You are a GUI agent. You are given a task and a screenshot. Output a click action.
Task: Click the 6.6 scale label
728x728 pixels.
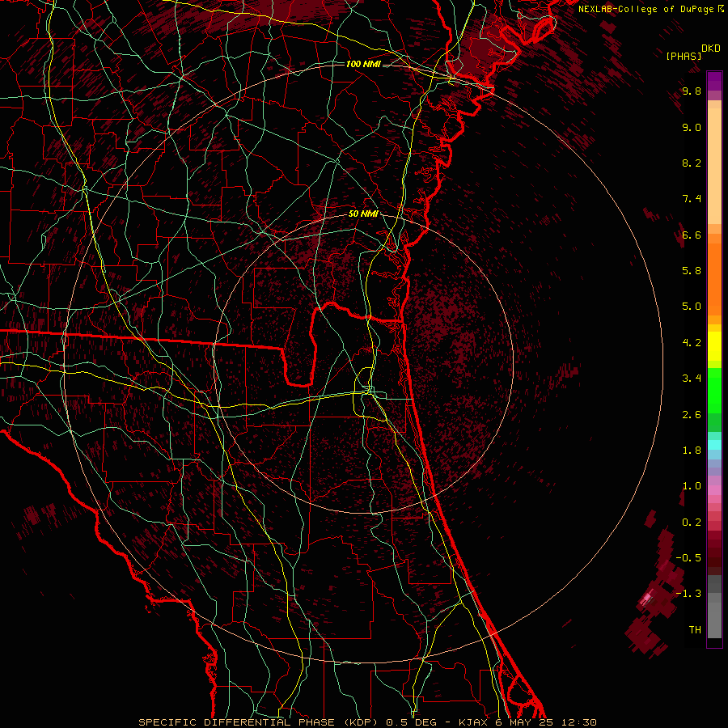click(692, 235)
